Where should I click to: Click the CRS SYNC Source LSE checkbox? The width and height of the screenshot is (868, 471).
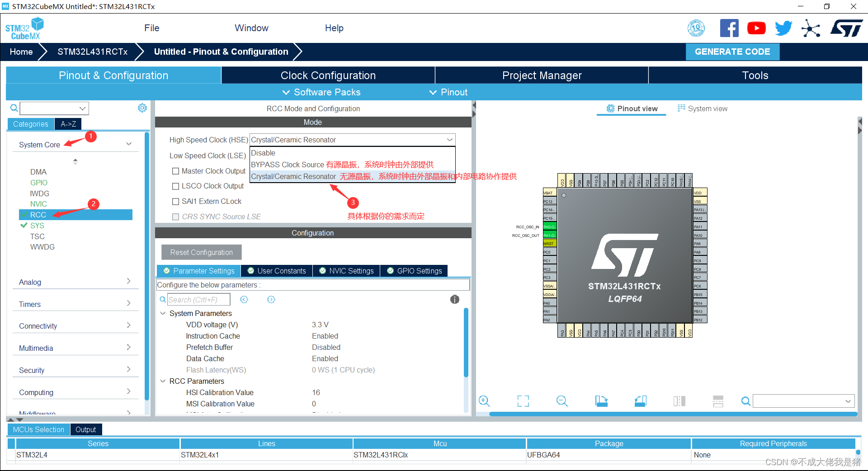[176, 217]
